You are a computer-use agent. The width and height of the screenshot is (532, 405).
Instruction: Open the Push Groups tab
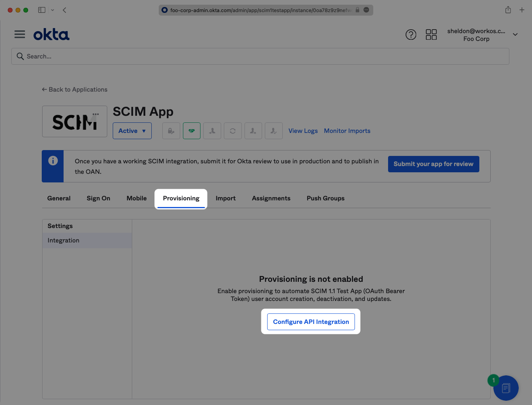coord(325,198)
